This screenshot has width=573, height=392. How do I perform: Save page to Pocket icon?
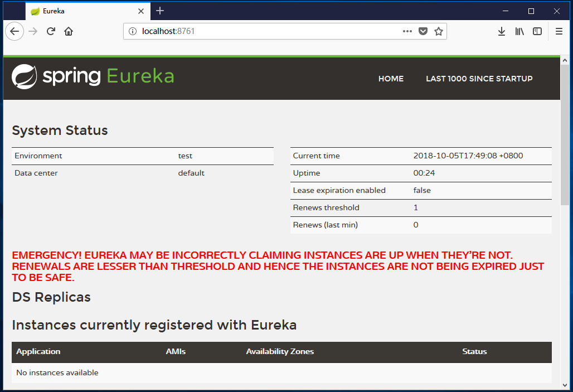pyautogui.click(x=423, y=31)
